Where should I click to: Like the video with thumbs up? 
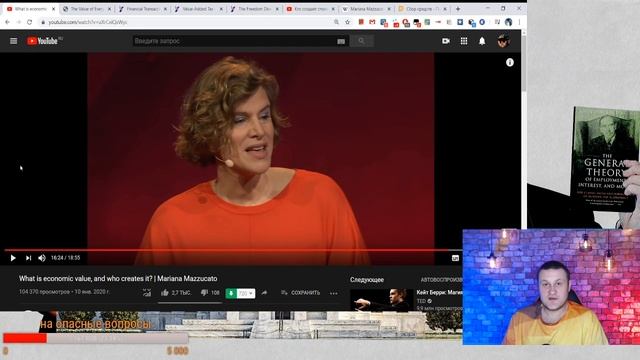[165, 293]
